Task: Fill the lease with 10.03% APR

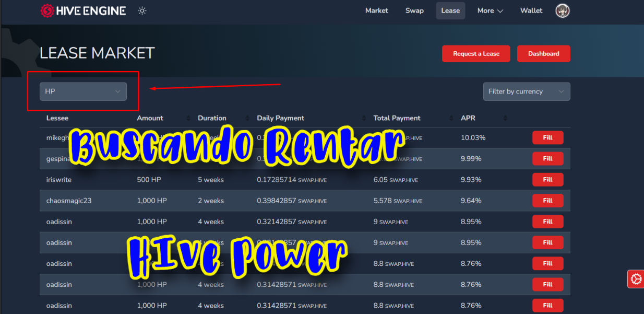Action: pyautogui.click(x=548, y=138)
